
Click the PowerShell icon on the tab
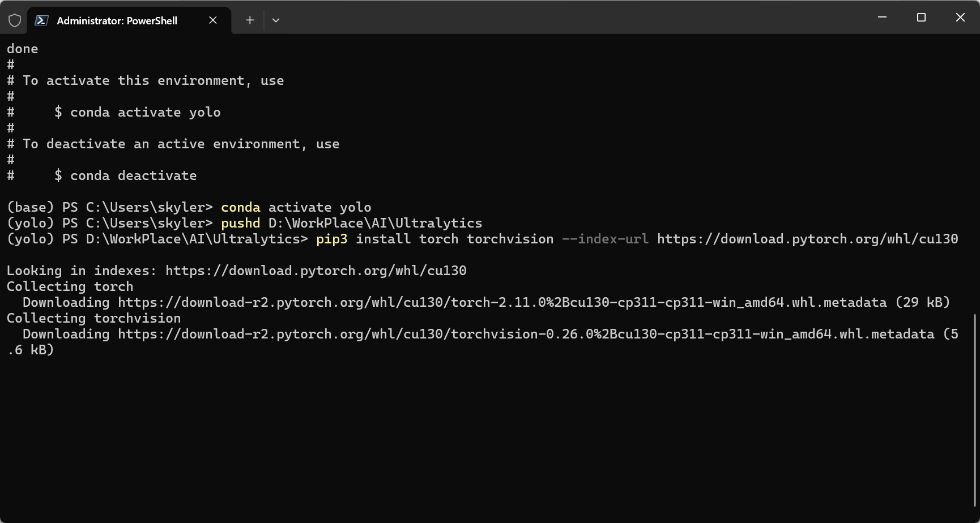[x=41, y=20]
